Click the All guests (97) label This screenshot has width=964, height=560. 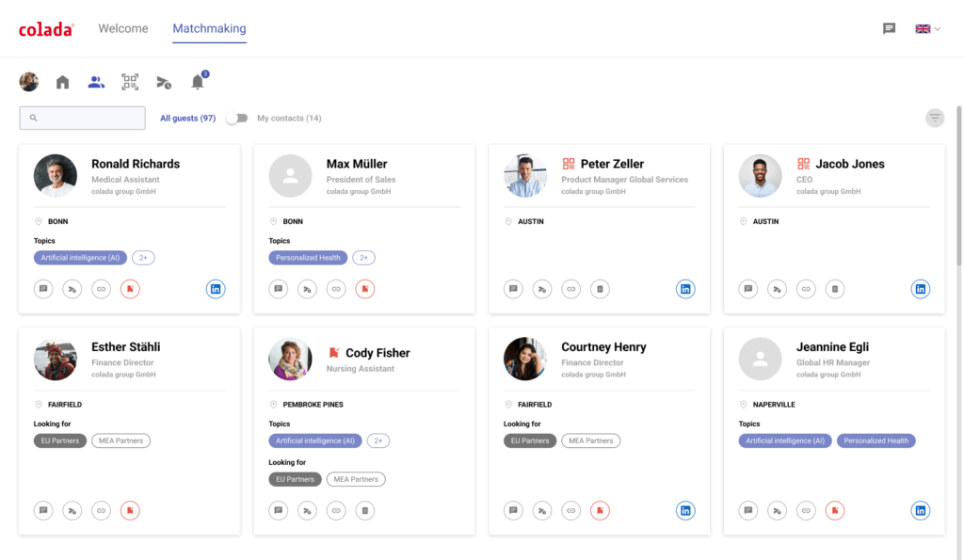click(x=187, y=118)
